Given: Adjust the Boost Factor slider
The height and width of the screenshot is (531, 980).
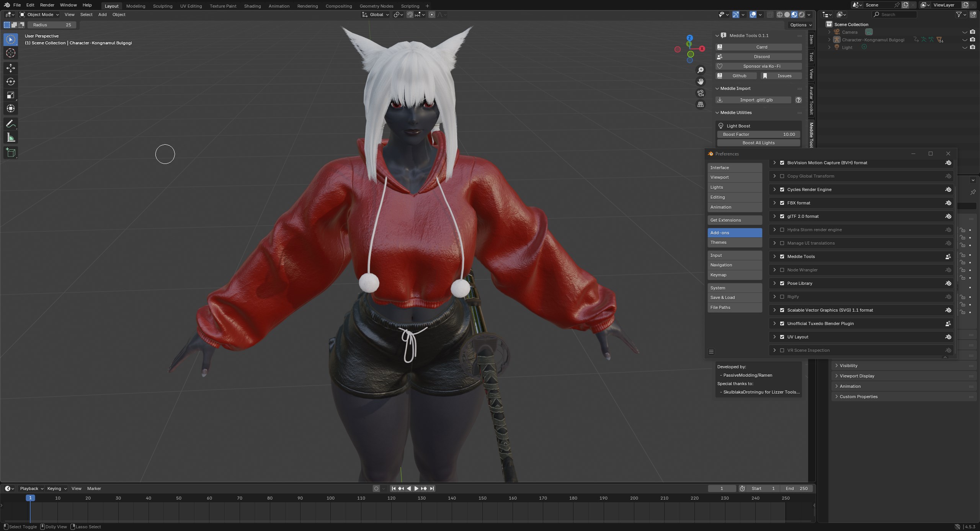Looking at the screenshot, I should point(758,134).
